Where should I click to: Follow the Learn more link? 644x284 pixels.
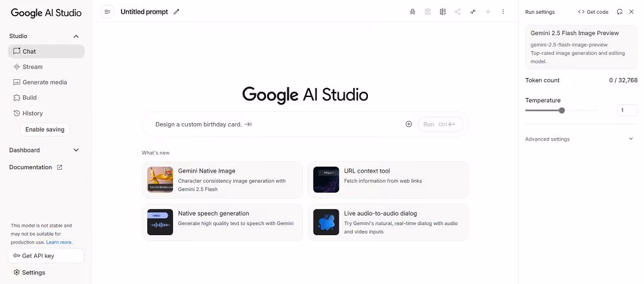click(59, 242)
